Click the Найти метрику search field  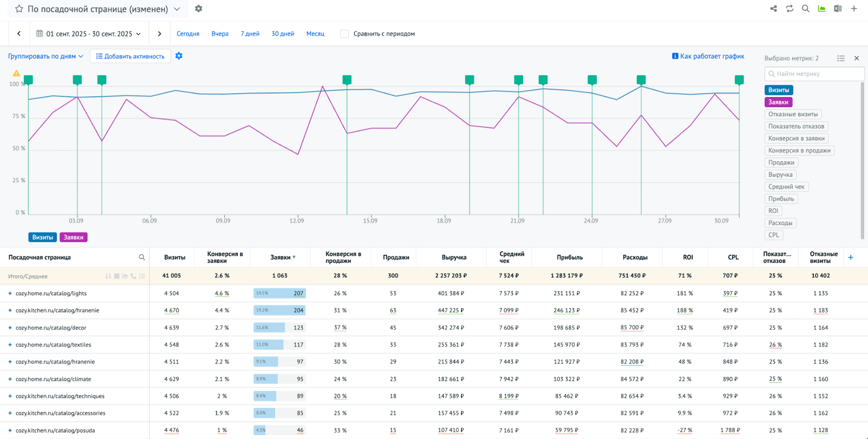click(814, 74)
